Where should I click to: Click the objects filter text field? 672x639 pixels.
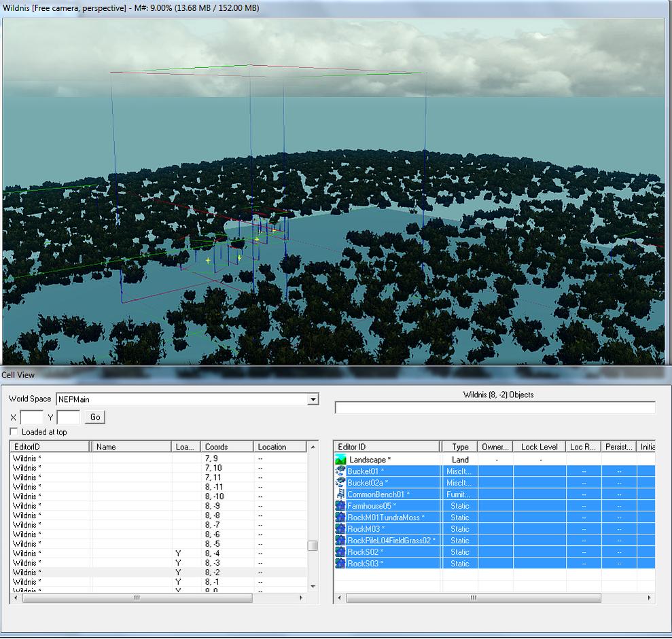click(495, 407)
